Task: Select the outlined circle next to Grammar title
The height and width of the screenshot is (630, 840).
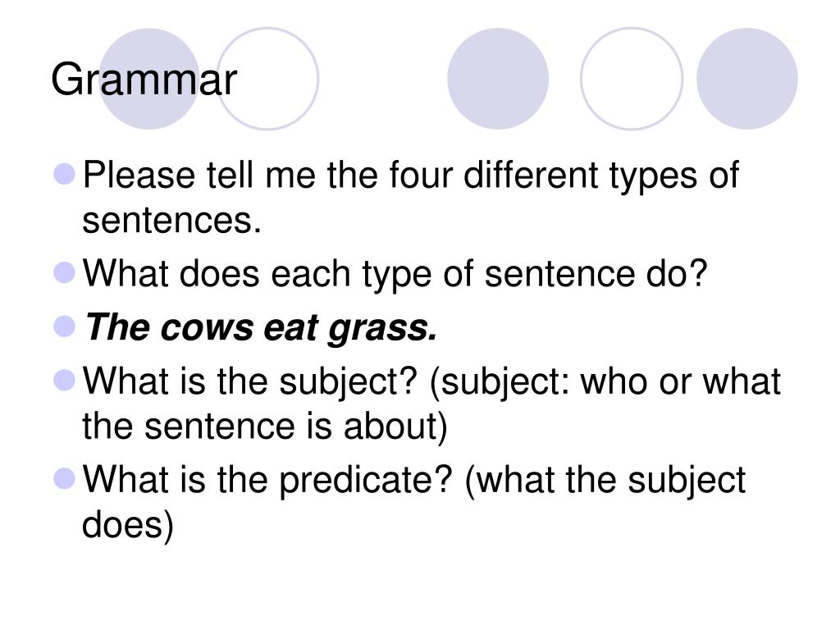Action: point(267,79)
